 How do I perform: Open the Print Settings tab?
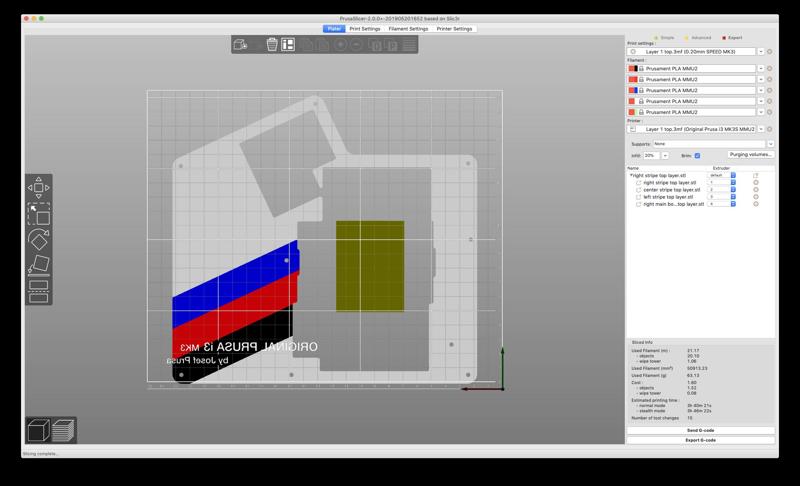pos(365,29)
